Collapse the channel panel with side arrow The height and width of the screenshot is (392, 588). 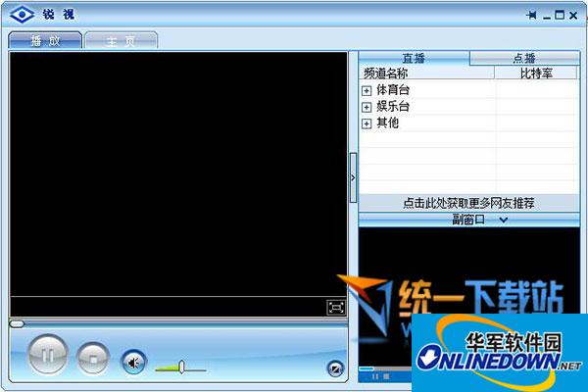(353, 177)
